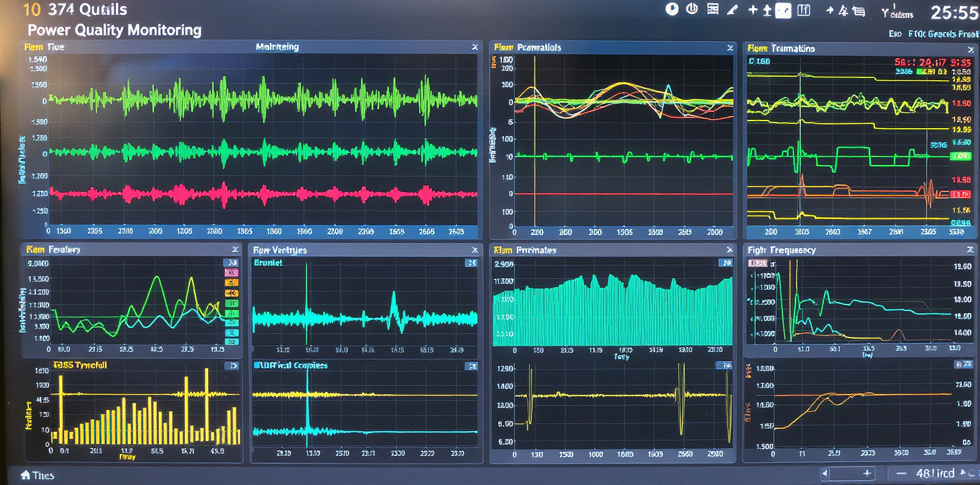The image size is (980, 485).
Task: Open the list layout icon in the top toolbar
Action: tap(713, 9)
